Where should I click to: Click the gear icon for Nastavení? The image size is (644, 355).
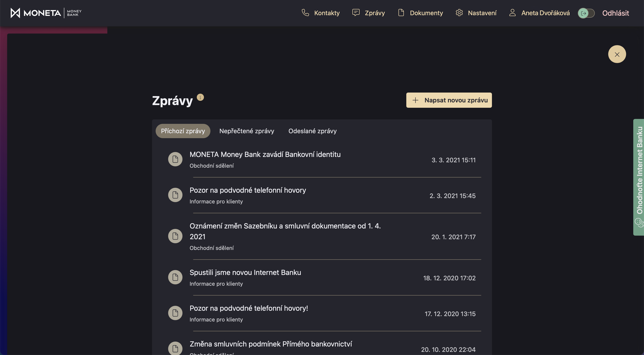pos(459,13)
